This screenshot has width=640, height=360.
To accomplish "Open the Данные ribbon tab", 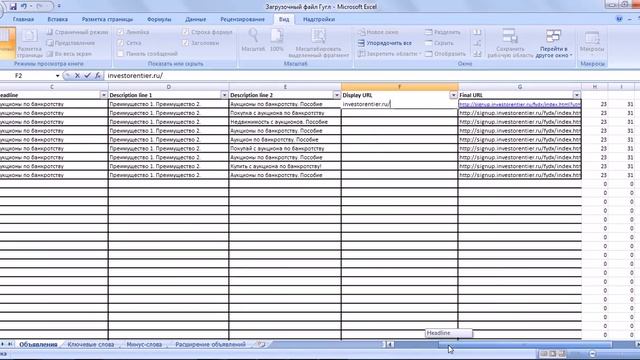I will click(196, 19).
